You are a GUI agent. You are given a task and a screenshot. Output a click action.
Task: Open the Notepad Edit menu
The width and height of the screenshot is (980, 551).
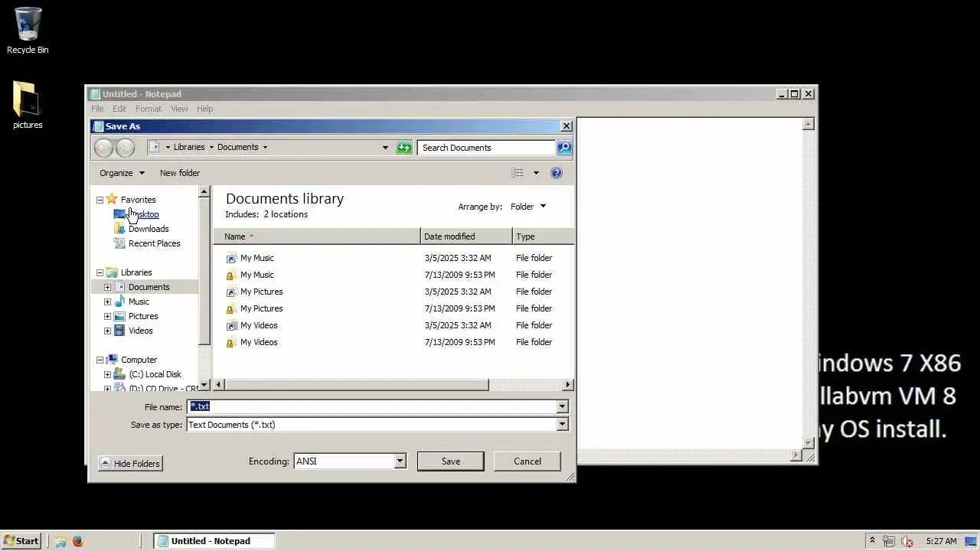[x=119, y=109]
